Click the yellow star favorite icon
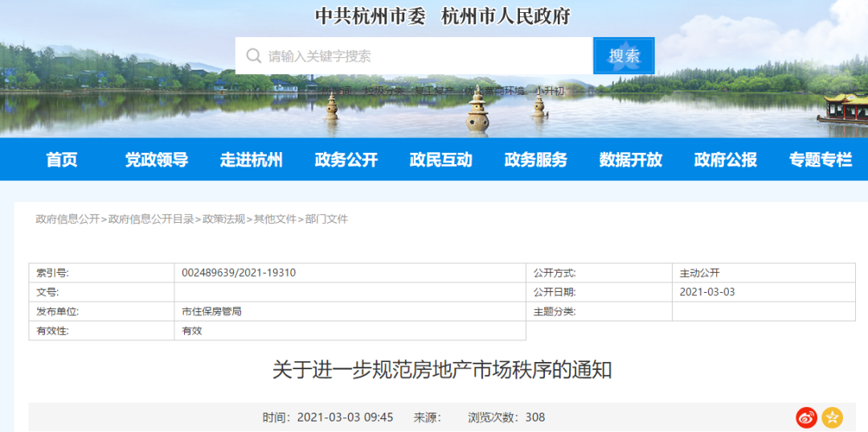 (x=832, y=418)
